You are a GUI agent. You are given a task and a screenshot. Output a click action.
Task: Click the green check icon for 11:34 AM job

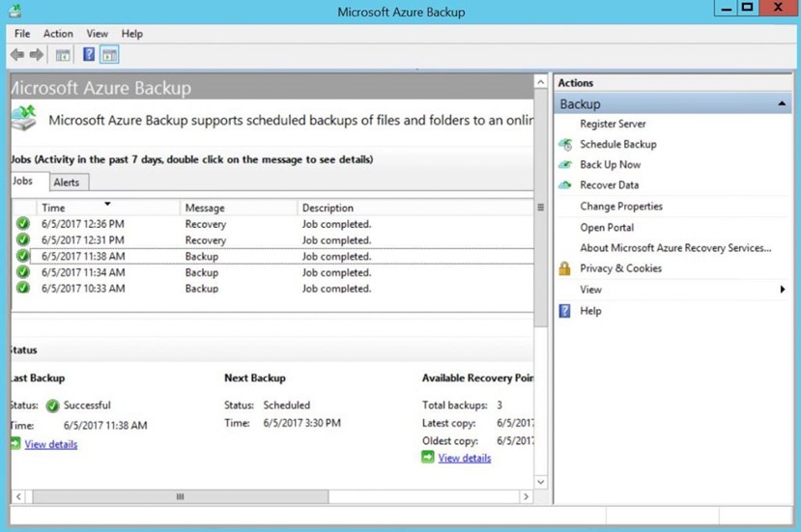[22, 271]
